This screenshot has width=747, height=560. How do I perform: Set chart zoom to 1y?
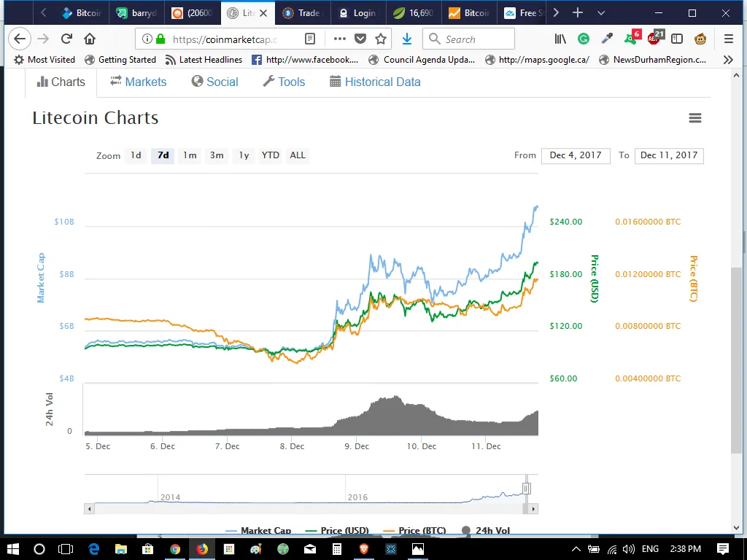(244, 155)
